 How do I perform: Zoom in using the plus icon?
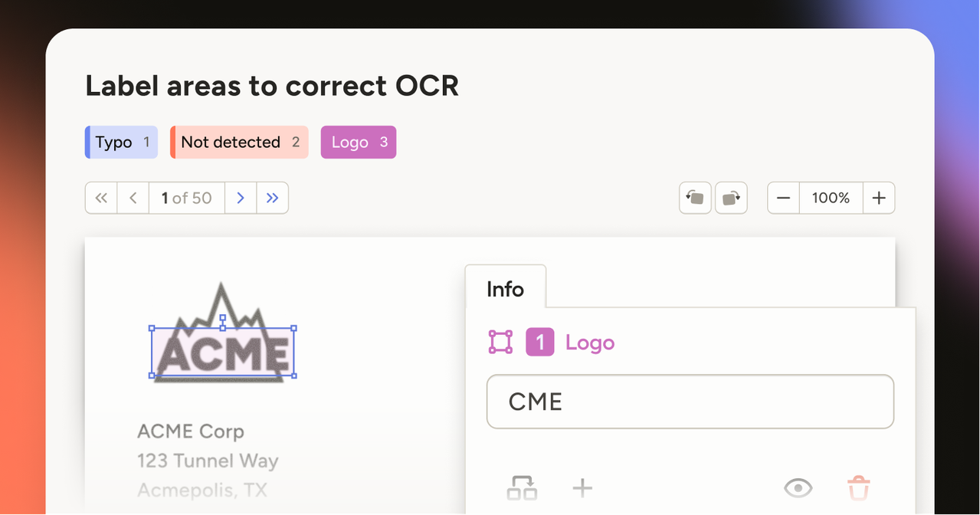point(878,197)
